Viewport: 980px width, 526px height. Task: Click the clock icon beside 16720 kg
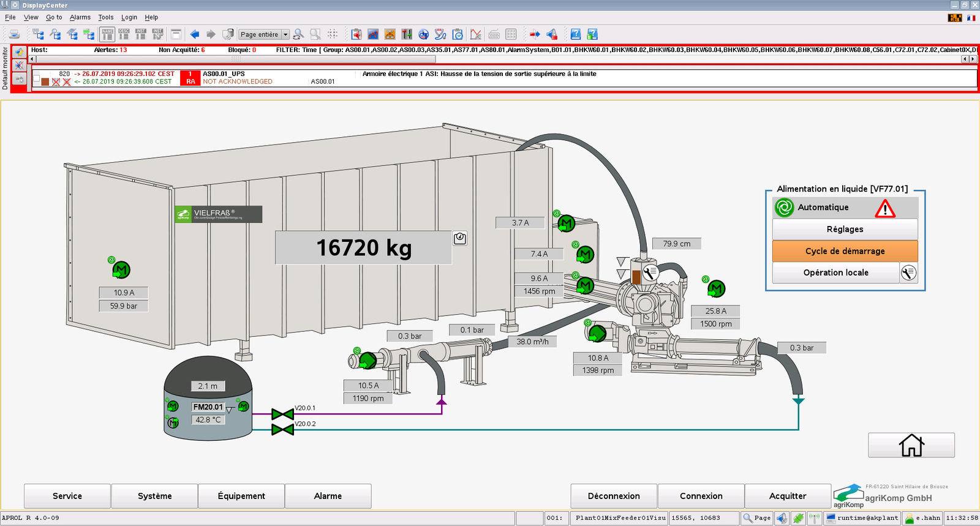coord(460,238)
